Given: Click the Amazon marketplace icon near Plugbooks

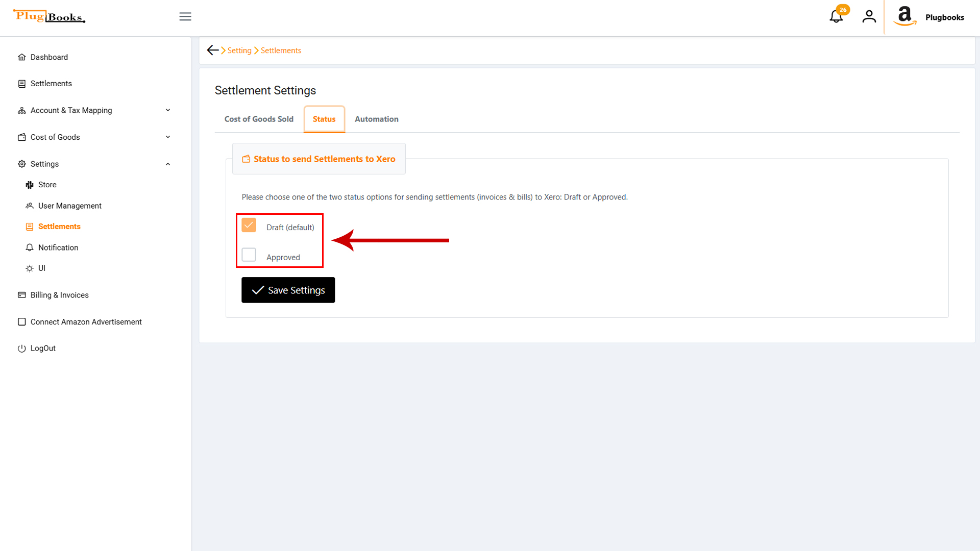Looking at the screenshot, I should pyautogui.click(x=904, y=16).
